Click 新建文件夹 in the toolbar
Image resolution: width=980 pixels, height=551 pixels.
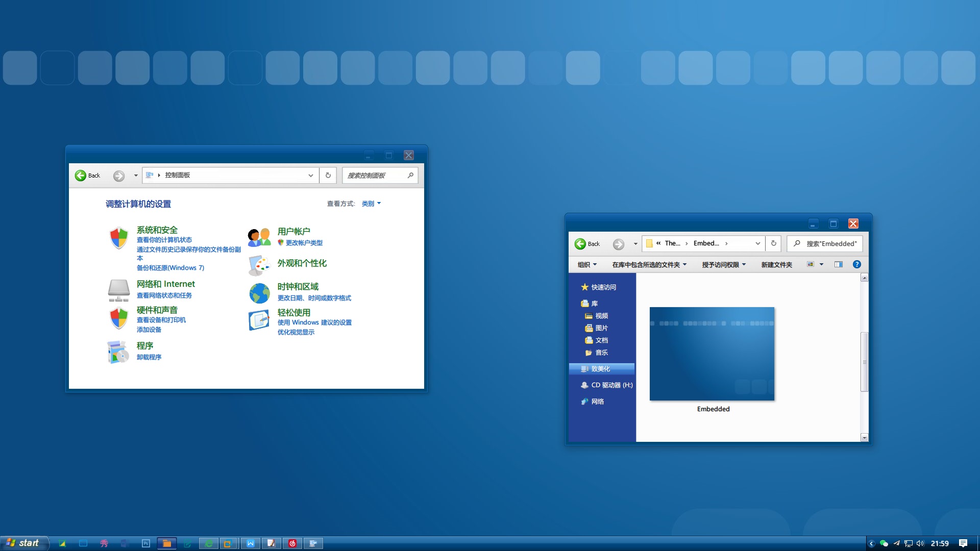click(776, 265)
